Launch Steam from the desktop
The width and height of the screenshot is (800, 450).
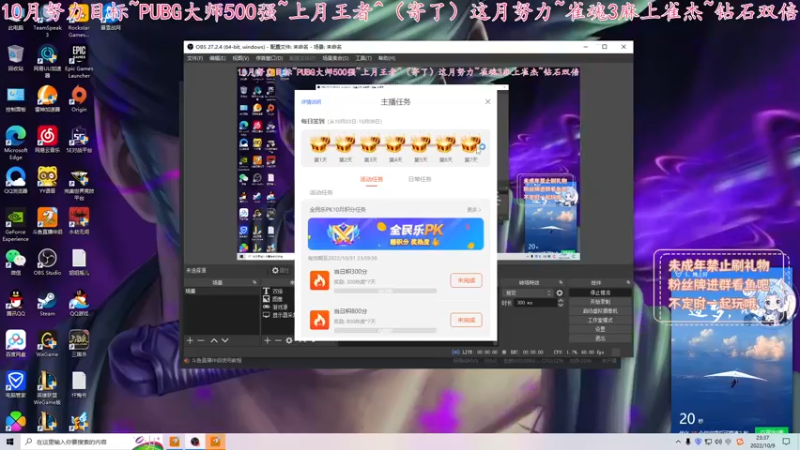(47, 303)
